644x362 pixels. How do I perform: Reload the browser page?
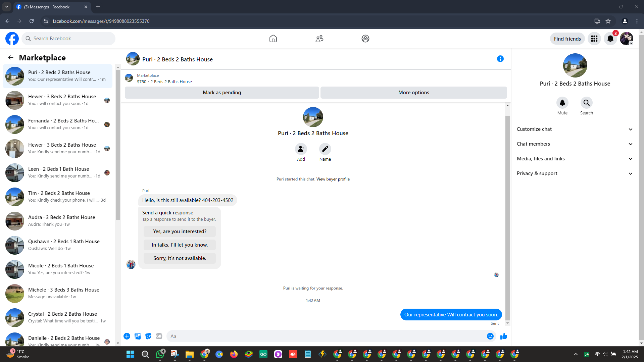tap(32, 21)
